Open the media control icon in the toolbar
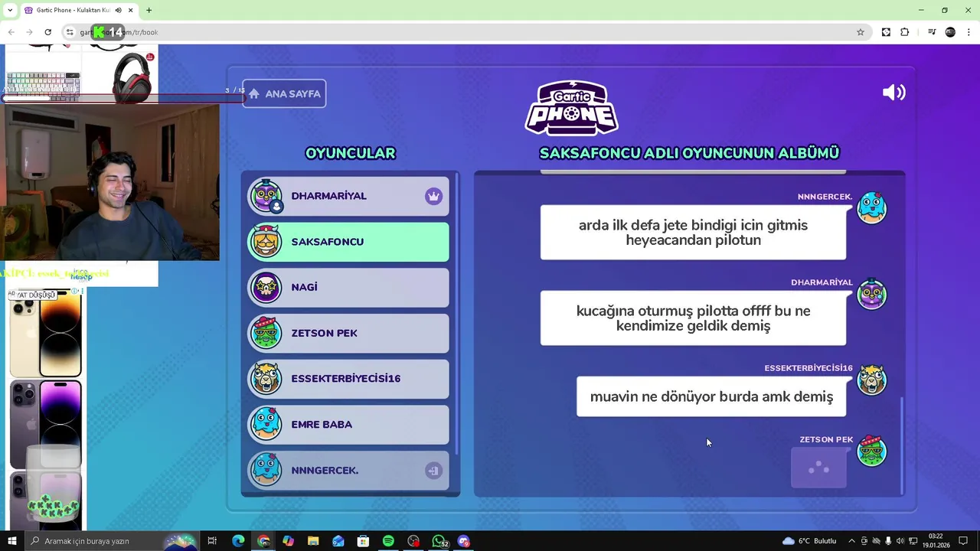Image resolution: width=980 pixels, height=551 pixels. [932, 32]
